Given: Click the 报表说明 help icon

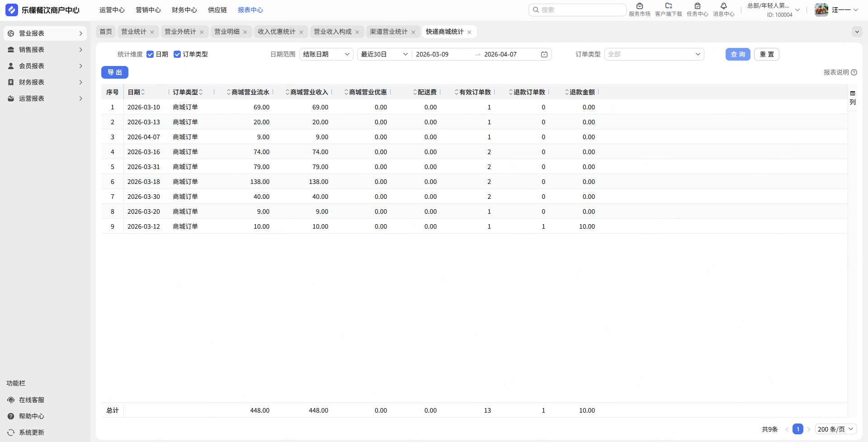Looking at the screenshot, I should click(x=854, y=72).
